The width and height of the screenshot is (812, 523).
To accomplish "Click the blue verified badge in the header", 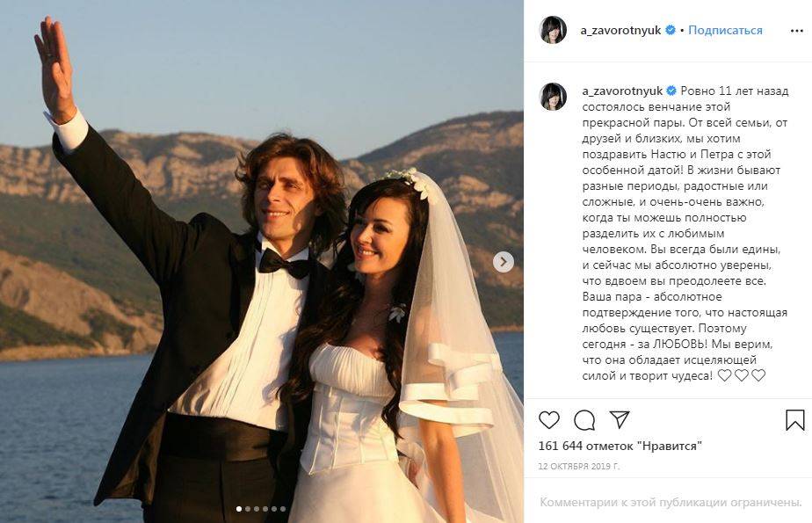I will (671, 30).
